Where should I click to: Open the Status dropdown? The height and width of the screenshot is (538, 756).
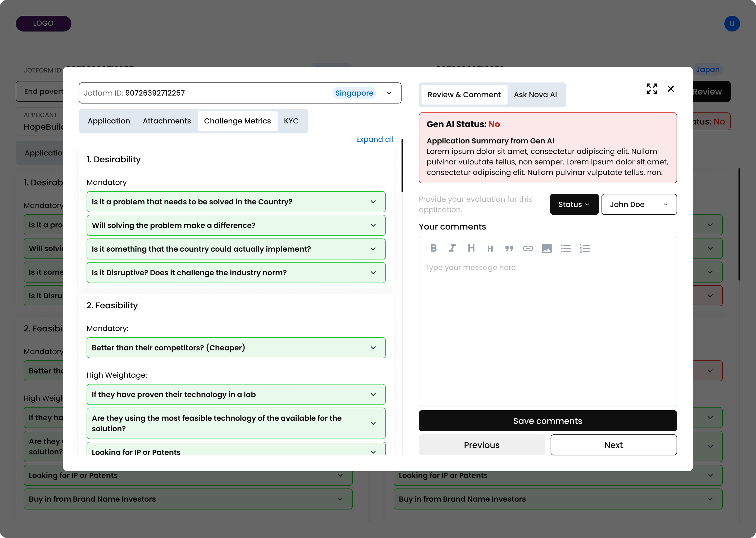(x=574, y=204)
